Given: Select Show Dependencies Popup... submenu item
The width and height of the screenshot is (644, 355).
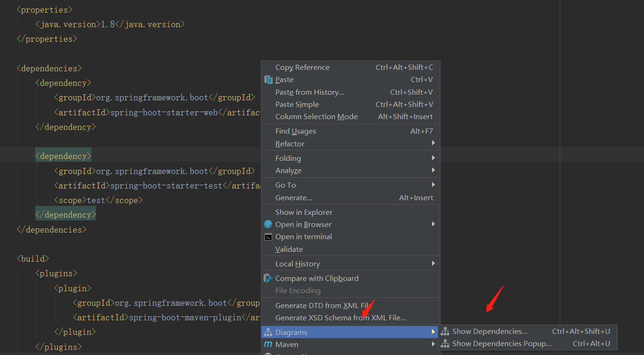Looking at the screenshot, I should (528, 344).
